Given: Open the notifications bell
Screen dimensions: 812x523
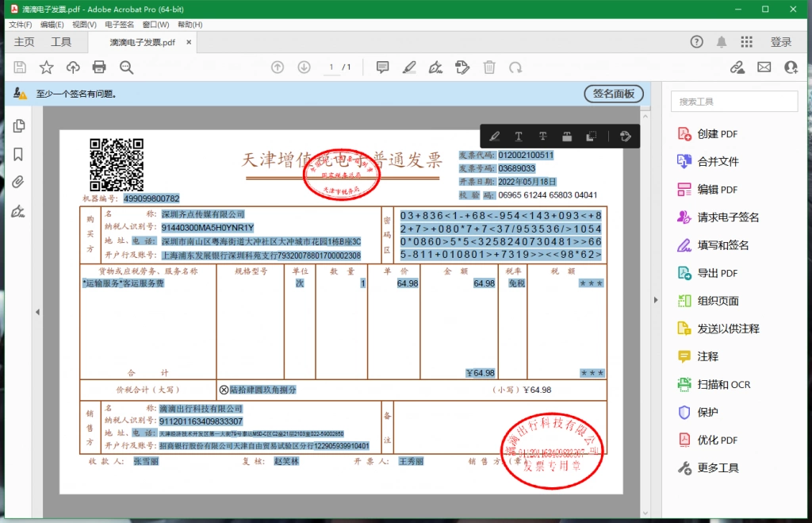Looking at the screenshot, I should coord(722,42).
